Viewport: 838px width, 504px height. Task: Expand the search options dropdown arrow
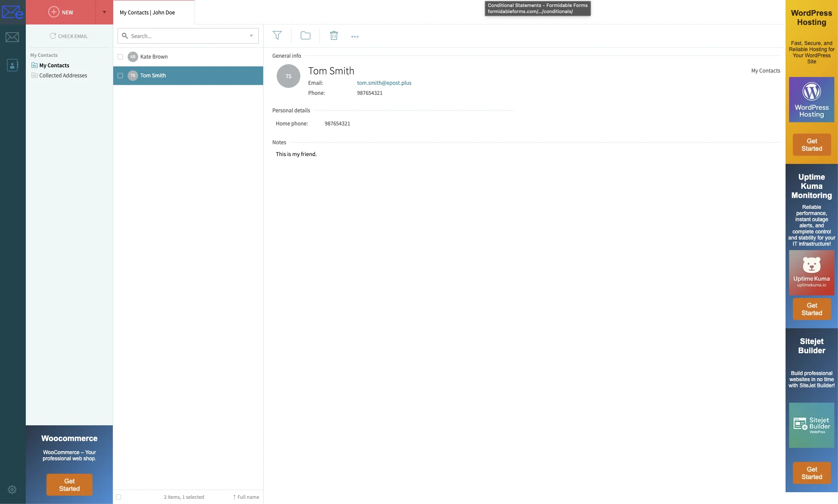point(251,36)
